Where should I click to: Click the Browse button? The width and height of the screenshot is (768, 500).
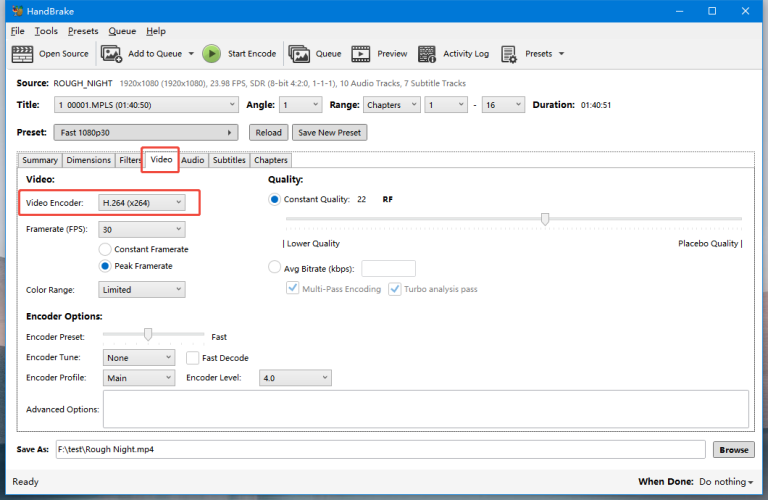(x=734, y=450)
